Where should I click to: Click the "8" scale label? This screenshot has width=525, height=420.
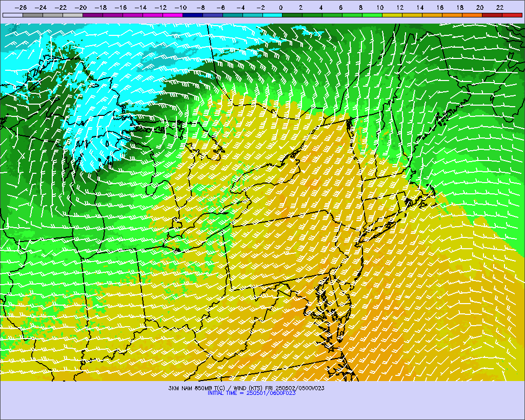pos(360,8)
